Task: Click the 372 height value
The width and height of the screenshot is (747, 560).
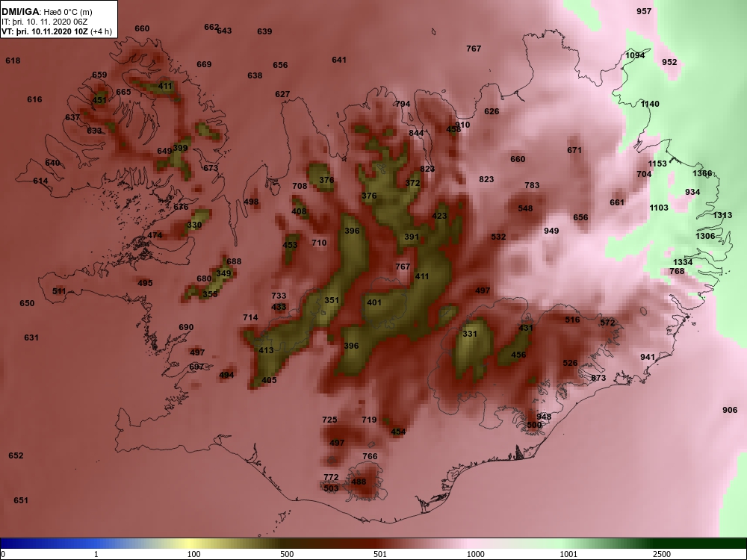Action: (412, 183)
